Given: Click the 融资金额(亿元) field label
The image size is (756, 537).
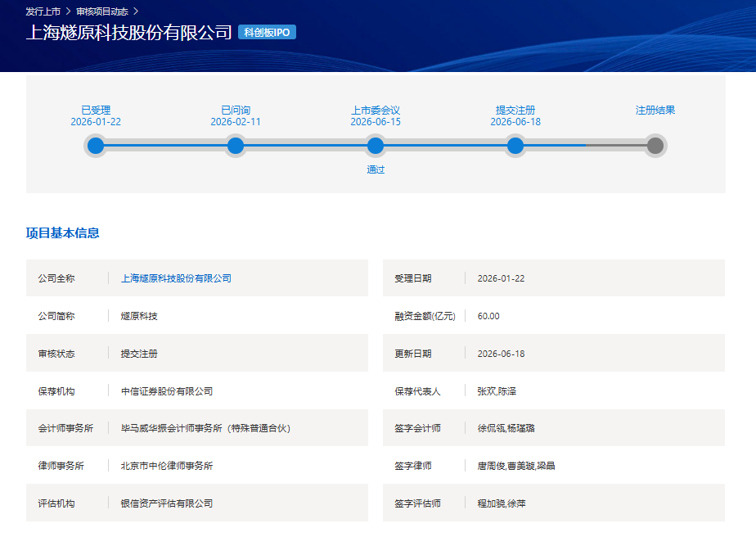Looking at the screenshot, I should point(425,316).
